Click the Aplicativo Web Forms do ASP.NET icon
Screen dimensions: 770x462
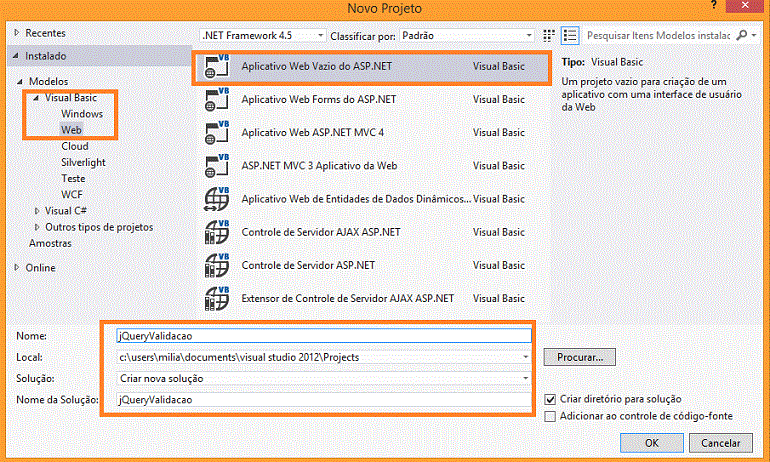pyautogui.click(x=217, y=100)
